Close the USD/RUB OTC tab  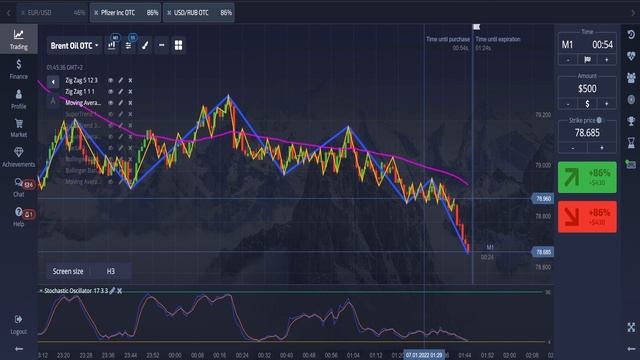[x=169, y=13]
